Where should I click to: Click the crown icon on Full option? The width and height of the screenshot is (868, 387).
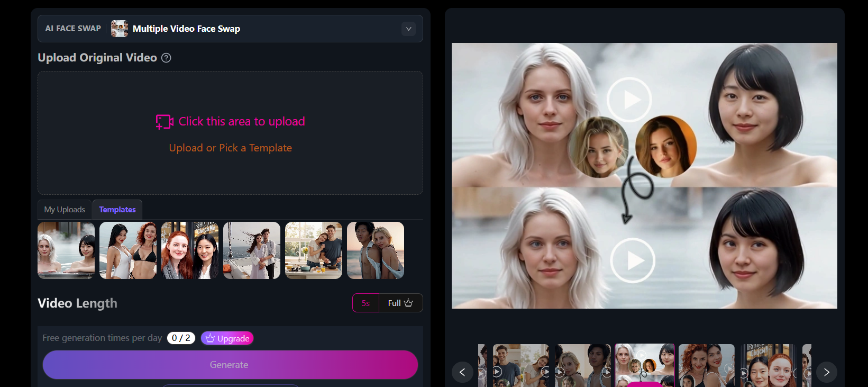pyautogui.click(x=408, y=303)
